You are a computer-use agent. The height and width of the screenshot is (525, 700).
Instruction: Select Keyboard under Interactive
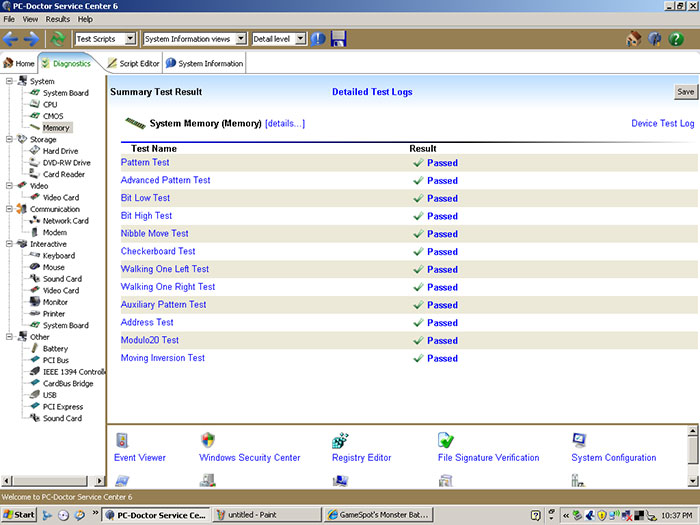click(58, 255)
